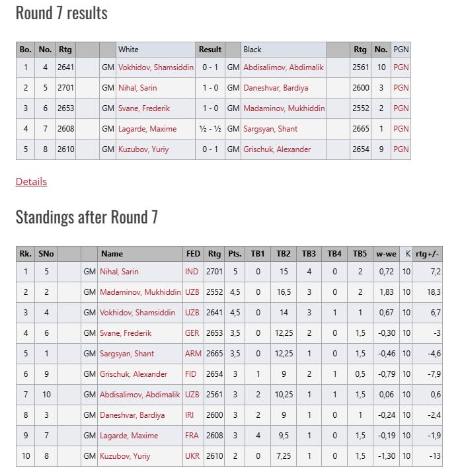Click the UKR federation link
Viewport: 464px width, 476px height.
coord(192,456)
